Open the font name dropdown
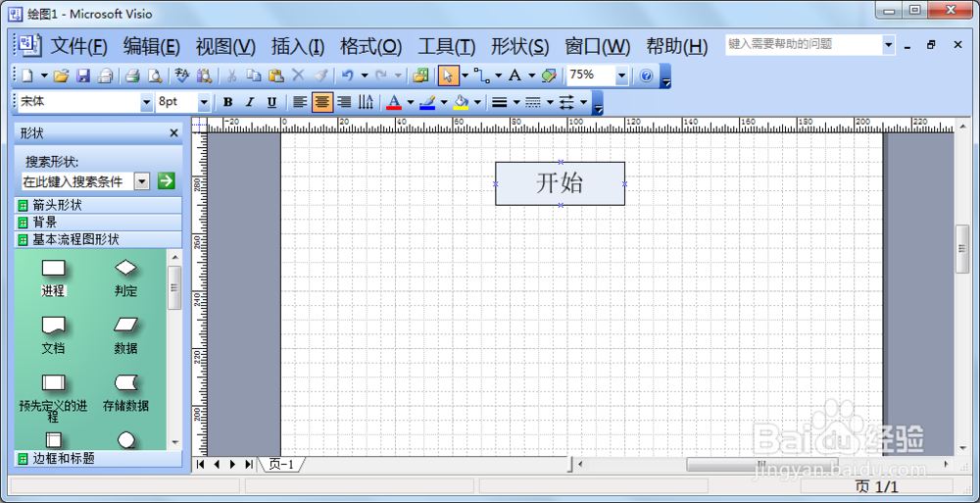 coord(146,102)
